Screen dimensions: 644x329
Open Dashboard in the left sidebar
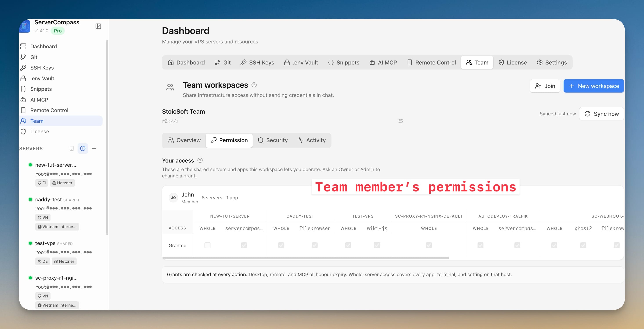coord(61,46)
